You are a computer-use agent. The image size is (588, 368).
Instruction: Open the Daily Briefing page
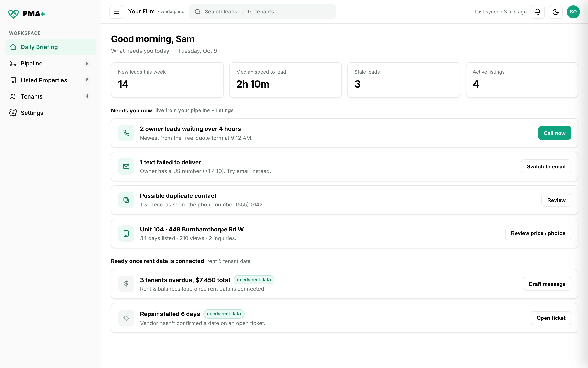click(50, 47)
